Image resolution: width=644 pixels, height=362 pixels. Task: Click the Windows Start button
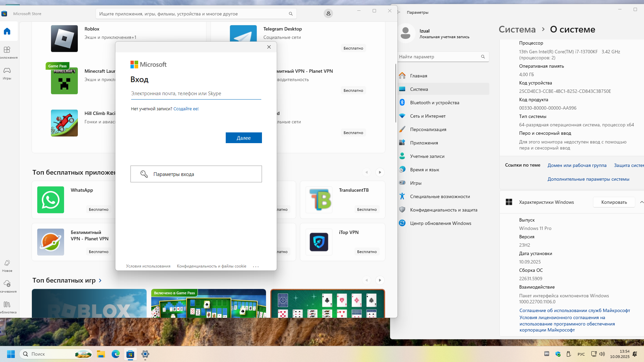(11, 354)
